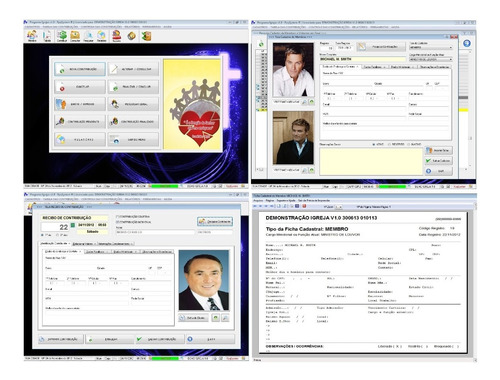Open Relacionar Valores tab in receipt window

(84, 244)
